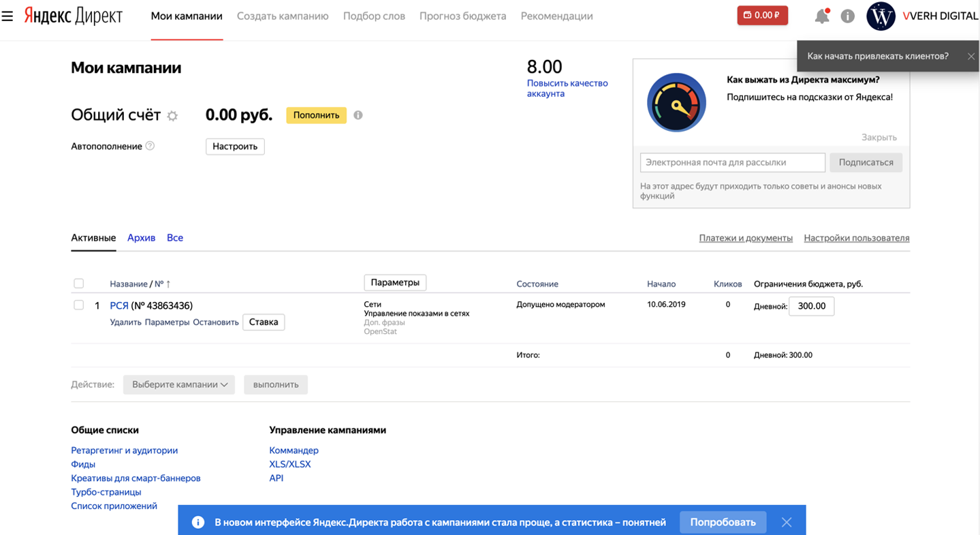Open Создать кампанию menu item

tap(283, 16)
